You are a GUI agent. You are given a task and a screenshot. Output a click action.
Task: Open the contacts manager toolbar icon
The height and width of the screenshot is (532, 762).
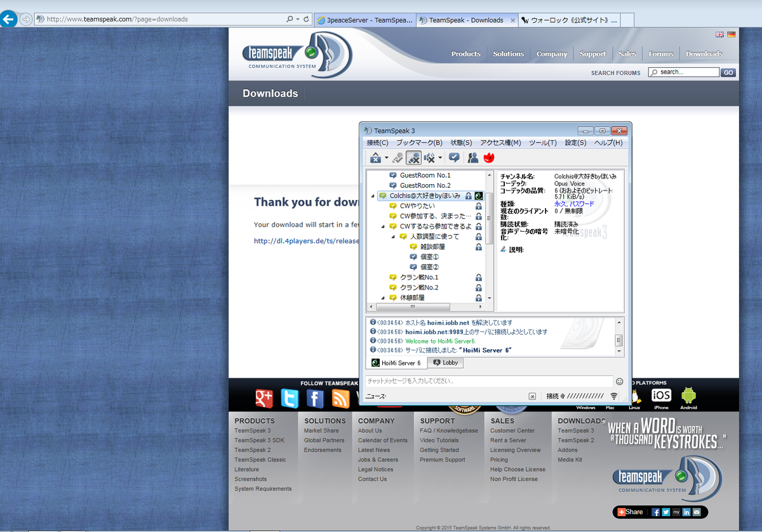point(473,157)
